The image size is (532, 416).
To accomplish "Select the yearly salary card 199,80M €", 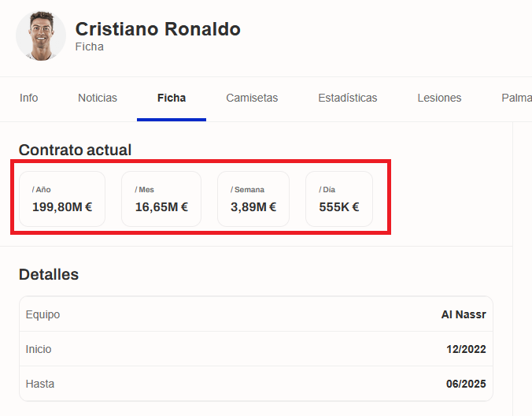I will point(62,199).
